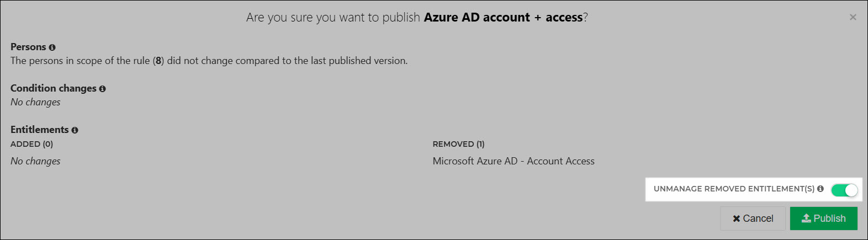868x240 pixels.
Task: Open the Condition changes info tooltip icon
Action: [x=102, y=89]
